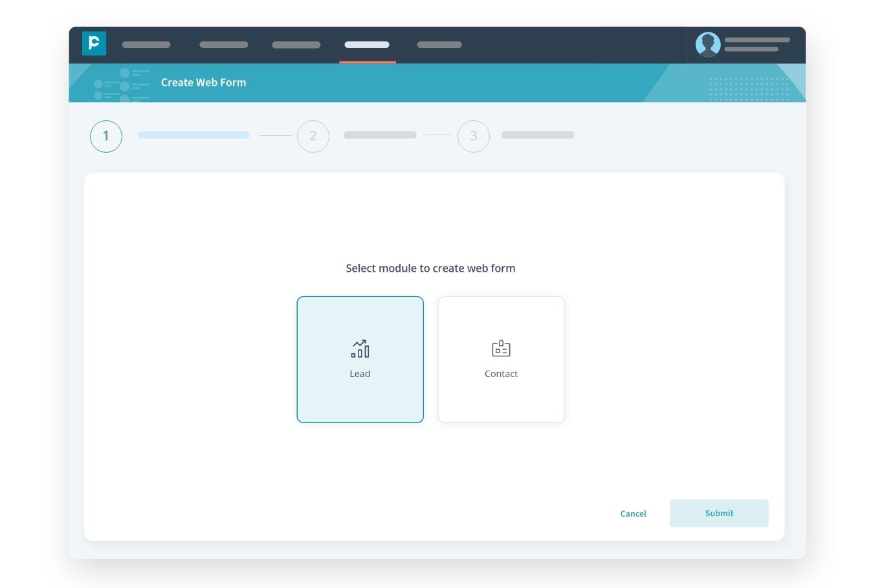The image size is (884, 588).
Task: Go to step 1 circle
Action: (106, 136)
